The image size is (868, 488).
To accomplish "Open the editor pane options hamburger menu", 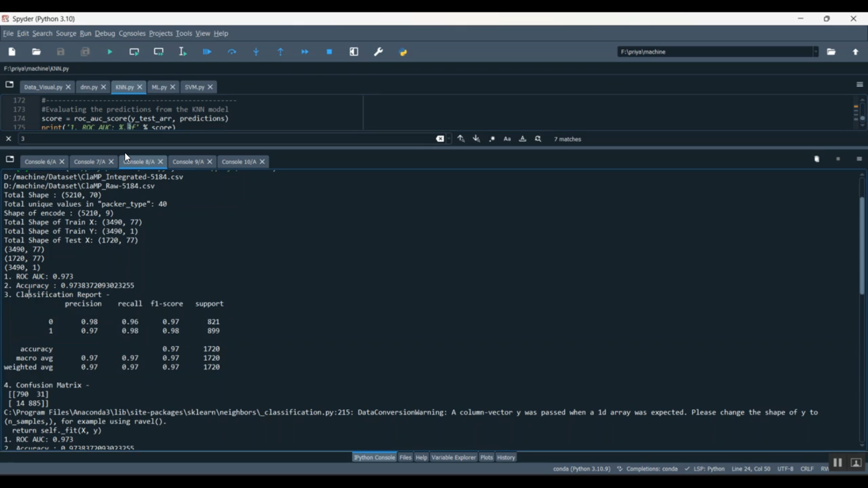I will (x=859, y=84).
